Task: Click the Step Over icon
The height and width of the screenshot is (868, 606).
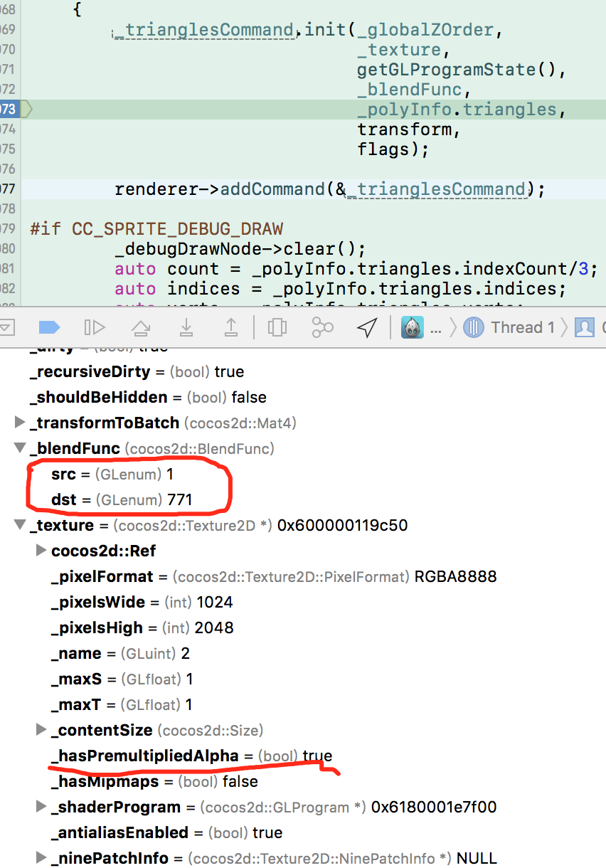Action: tap(141, 327)
